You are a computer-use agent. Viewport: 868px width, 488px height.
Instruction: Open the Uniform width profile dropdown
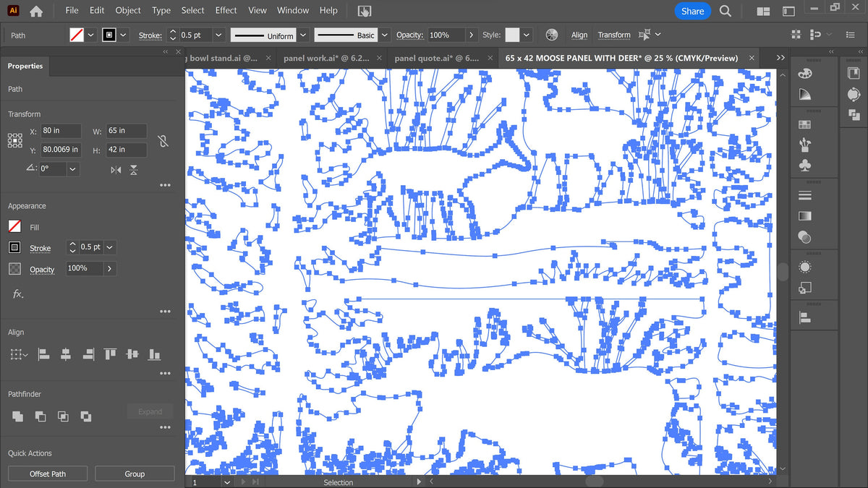pos(303,35)
